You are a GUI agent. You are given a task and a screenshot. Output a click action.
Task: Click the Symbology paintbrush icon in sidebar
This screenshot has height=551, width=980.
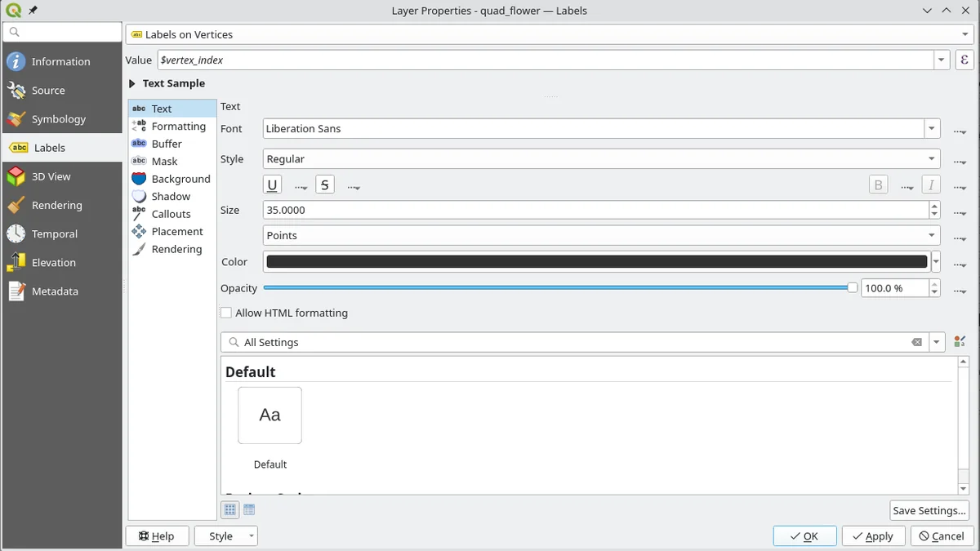pos(16,119)
